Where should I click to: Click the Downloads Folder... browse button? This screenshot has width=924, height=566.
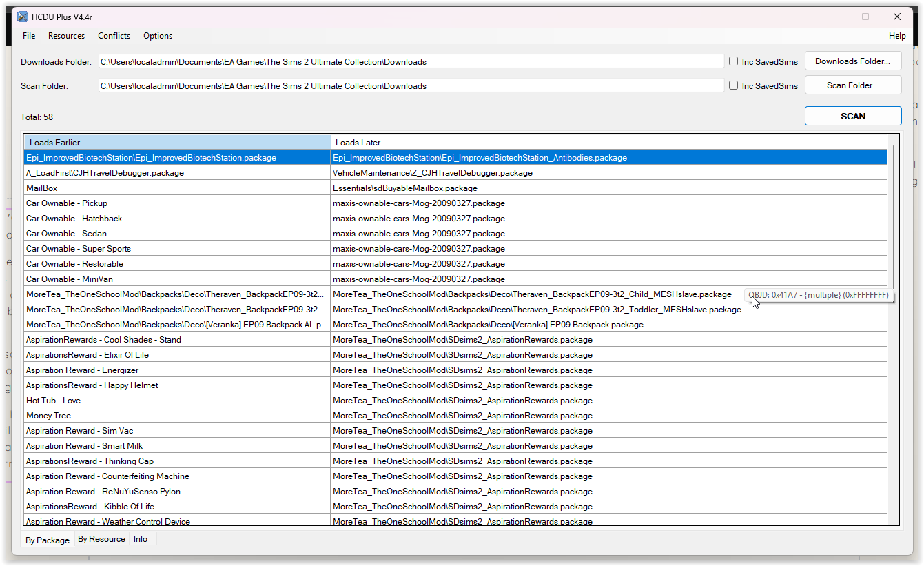pyautogui.click(x=853, y=61)
